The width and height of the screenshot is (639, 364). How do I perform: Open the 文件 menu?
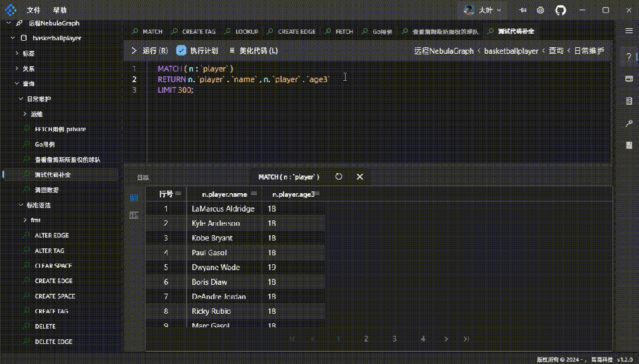pyautogui.click(x=34, y=10)
